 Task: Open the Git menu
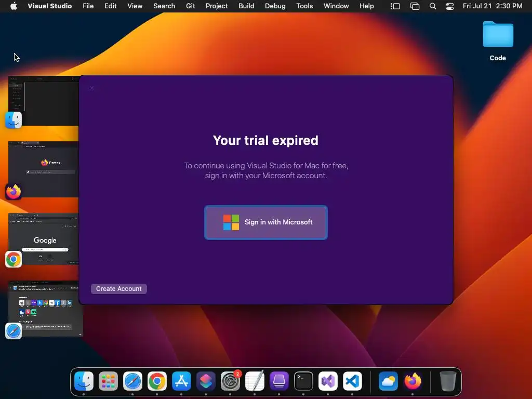(x=190, y=6)
